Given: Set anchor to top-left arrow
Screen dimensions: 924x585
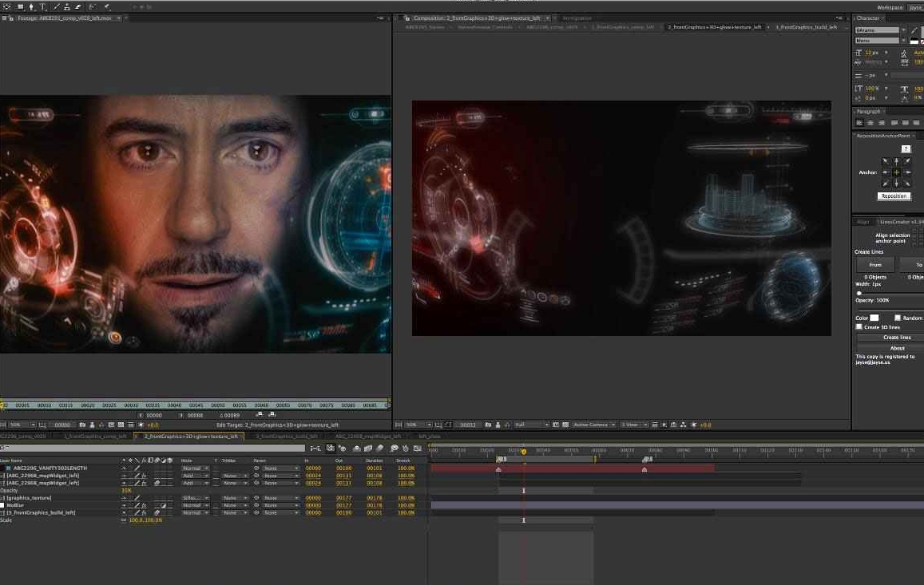Looking at the screenshot, I should (885, 161).
